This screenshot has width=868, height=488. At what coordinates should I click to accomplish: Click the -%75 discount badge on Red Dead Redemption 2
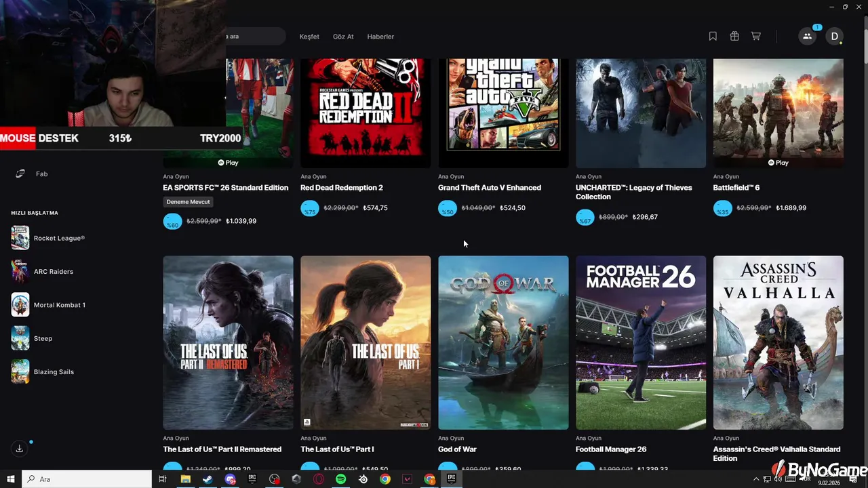pyautogui.click(x=310, y=208)
